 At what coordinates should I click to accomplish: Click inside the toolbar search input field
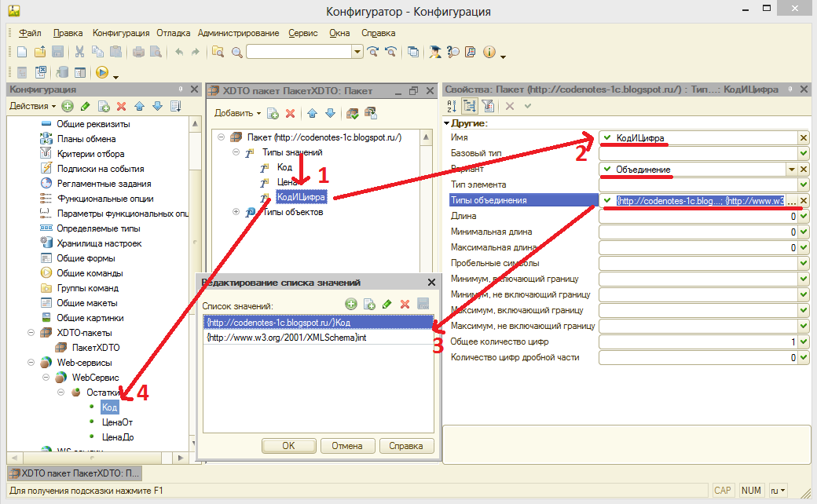[299, 52]
